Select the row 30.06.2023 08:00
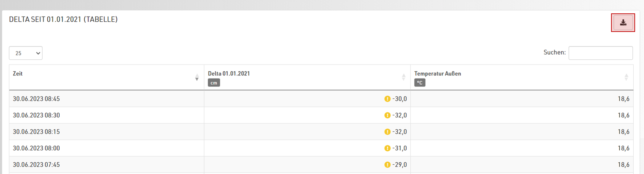 [x=321, y=148]
